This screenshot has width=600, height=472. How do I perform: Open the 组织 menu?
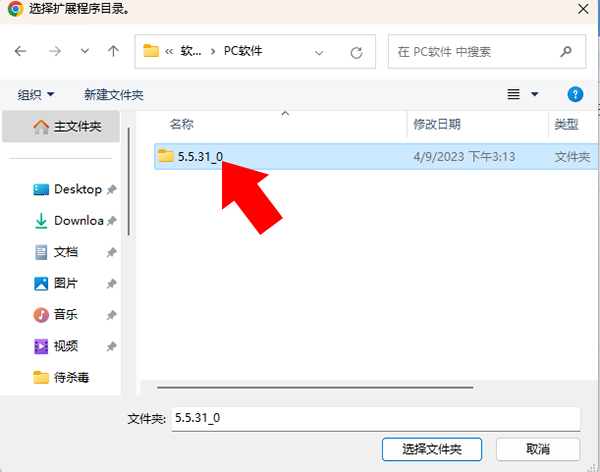click(36, 95)
